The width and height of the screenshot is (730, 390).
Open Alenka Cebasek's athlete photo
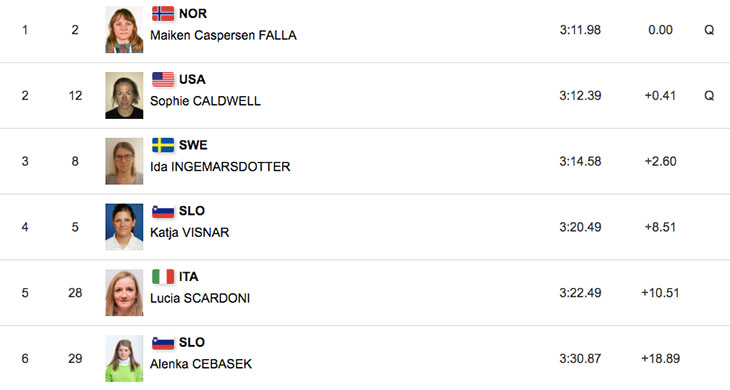coord(124,358)
